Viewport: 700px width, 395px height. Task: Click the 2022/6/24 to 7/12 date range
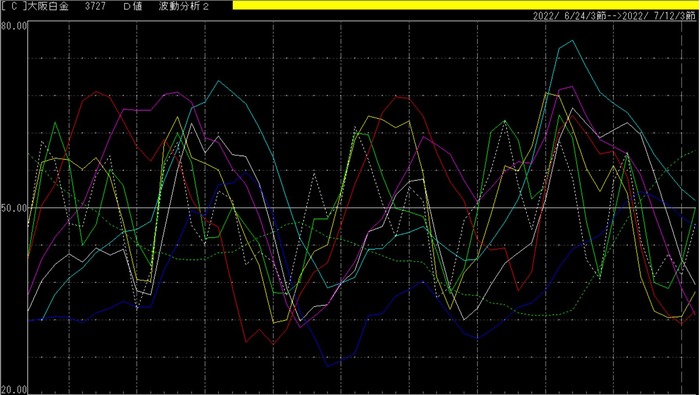tap(614, 16)
